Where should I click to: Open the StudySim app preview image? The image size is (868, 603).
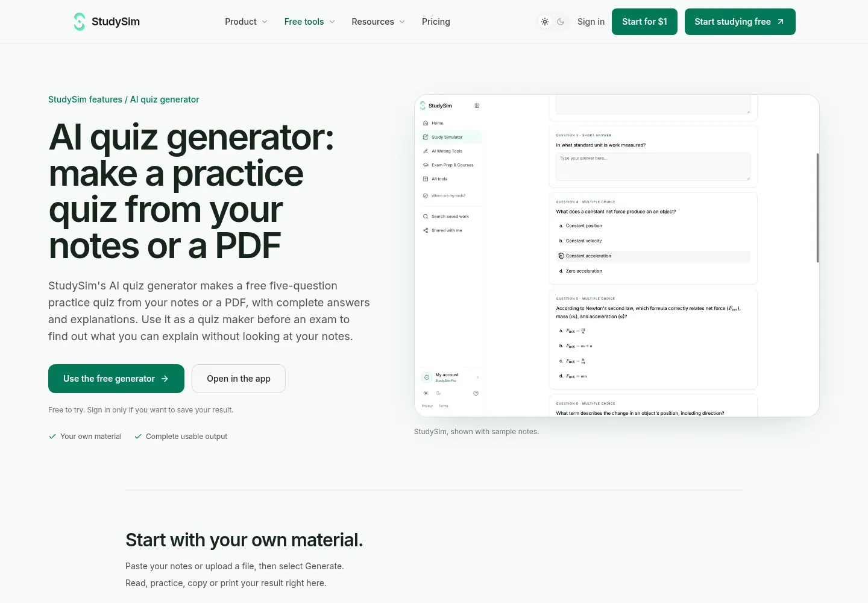point(617,256)
